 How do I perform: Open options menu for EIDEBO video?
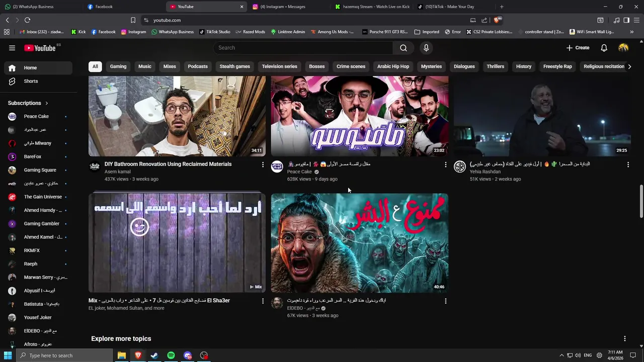click(x=445, y=301)
